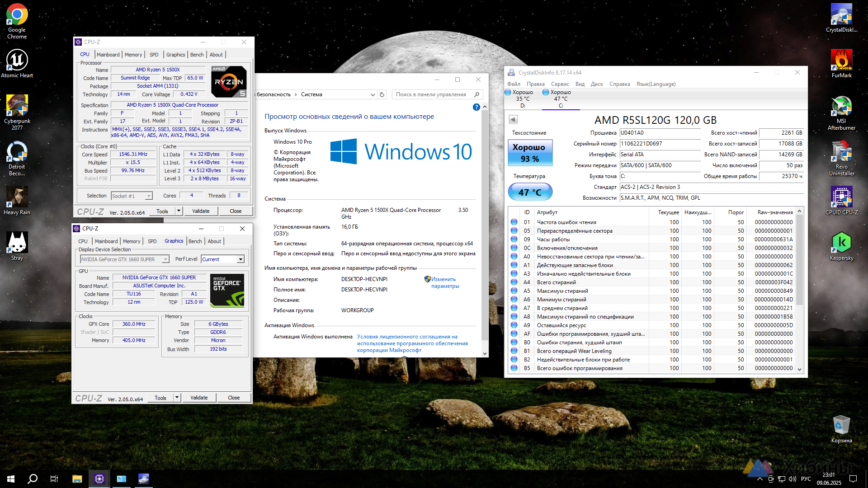Select attribute row 09 Часы работы
The image size is (868, 488).
click(x=651, y=239)
